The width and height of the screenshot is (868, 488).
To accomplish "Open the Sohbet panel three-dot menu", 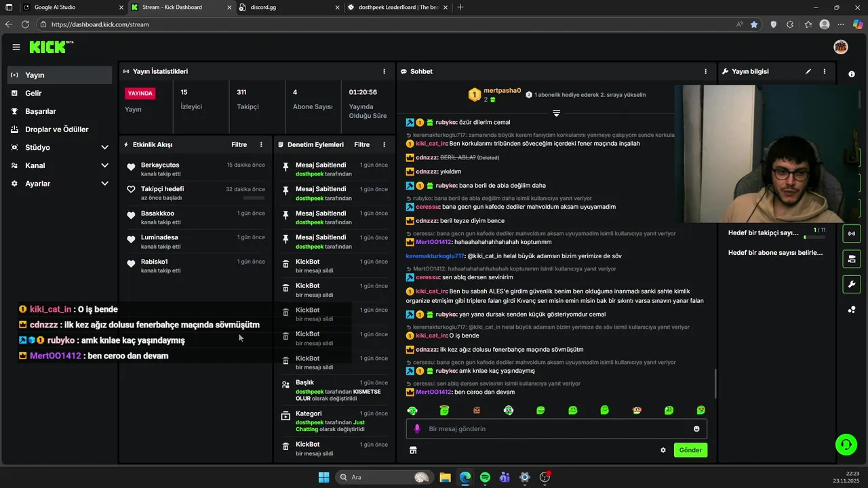I will tap(705, 71).
